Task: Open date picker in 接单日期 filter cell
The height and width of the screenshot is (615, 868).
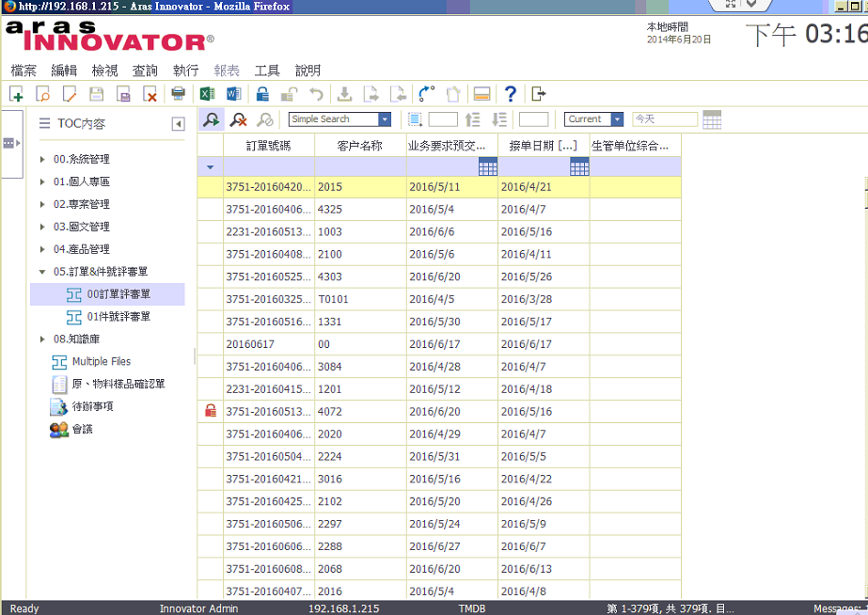Action: (579, 166)
